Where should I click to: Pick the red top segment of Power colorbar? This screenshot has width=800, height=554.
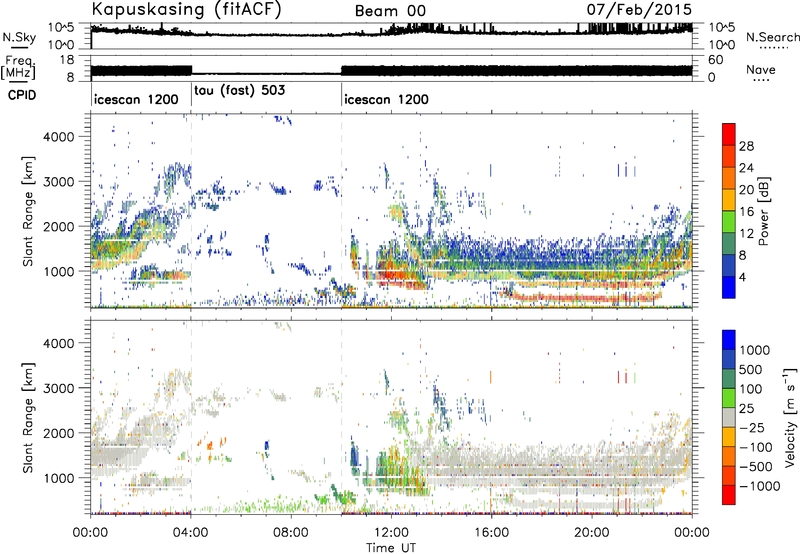(729, 134)
